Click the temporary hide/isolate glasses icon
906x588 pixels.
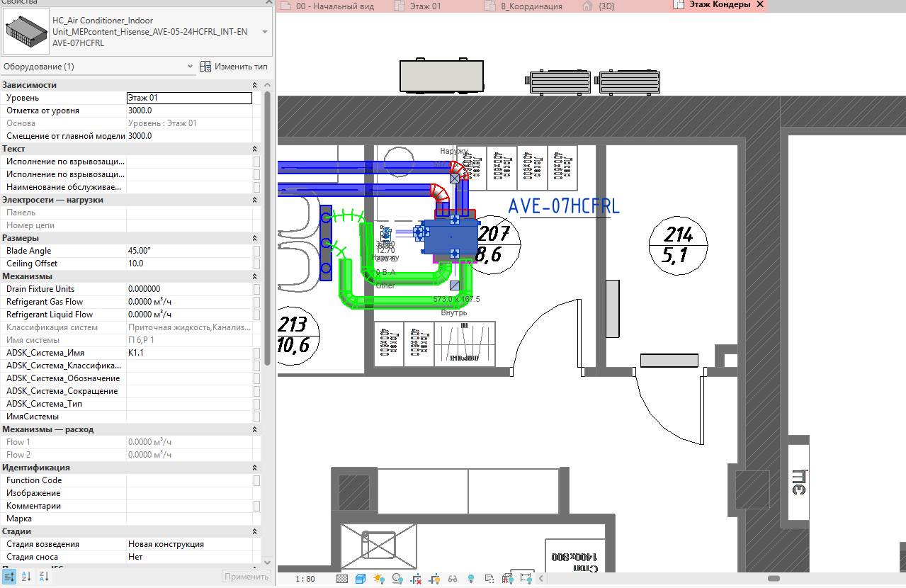click(x=453, y=579)
